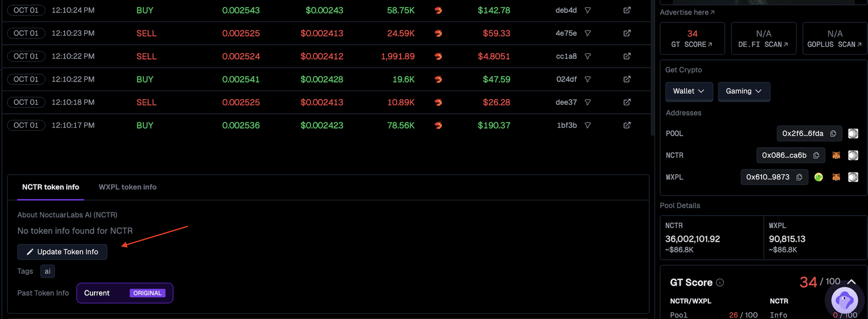Open external transaction link for trade 4e75e
The image size is (868, 319).
click(x=627, y=33)
